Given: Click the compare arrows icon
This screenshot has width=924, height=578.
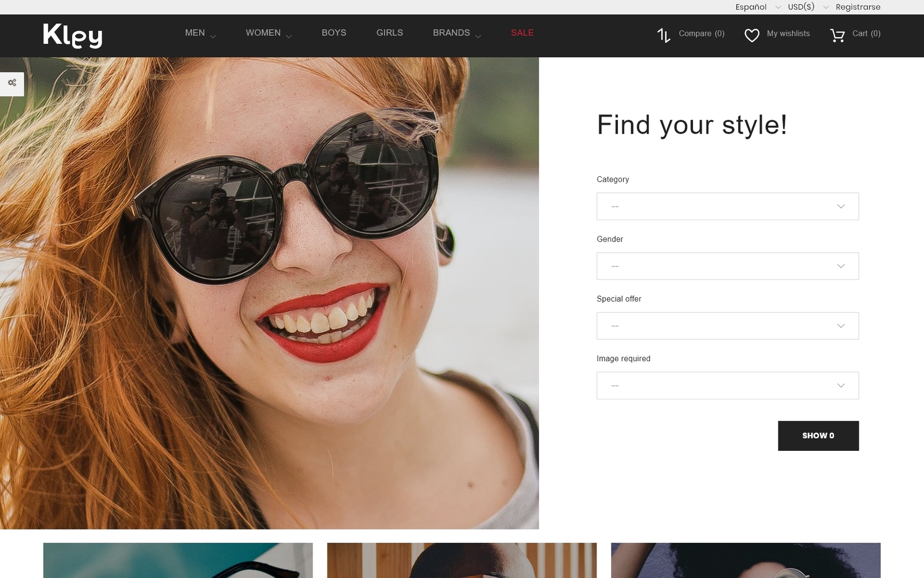Looking at the screenshot, I should click(664, 35).
